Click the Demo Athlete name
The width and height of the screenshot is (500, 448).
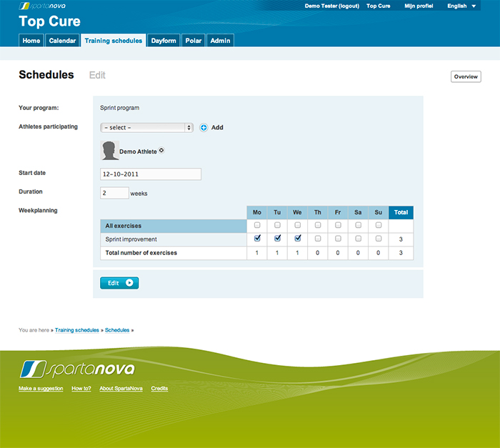point(138,151)
